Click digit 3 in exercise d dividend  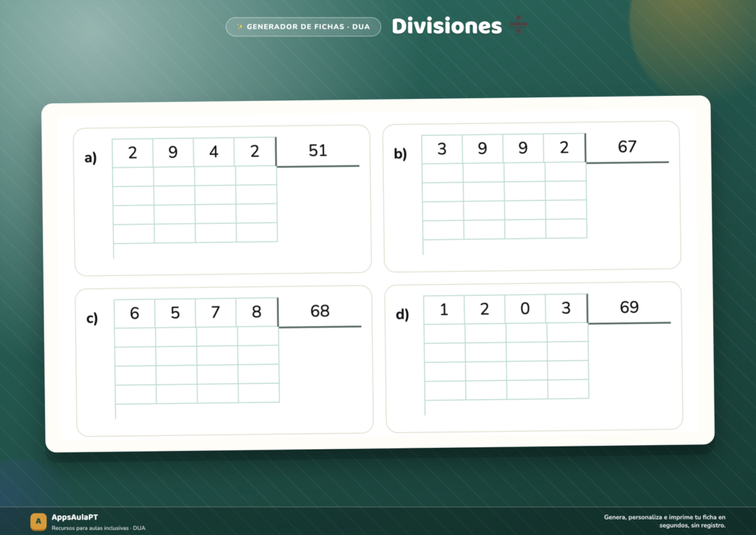point(566,308)
